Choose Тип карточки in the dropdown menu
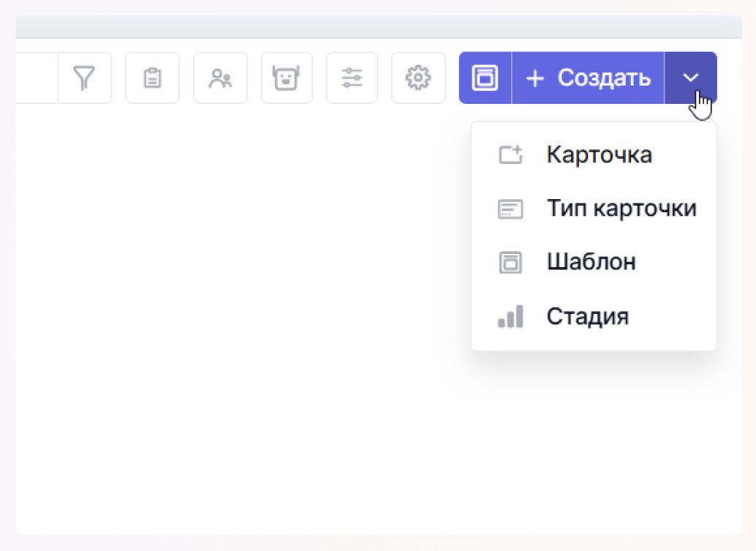The image size is (756, 551). pyautogui.click(x=621, y=209)
